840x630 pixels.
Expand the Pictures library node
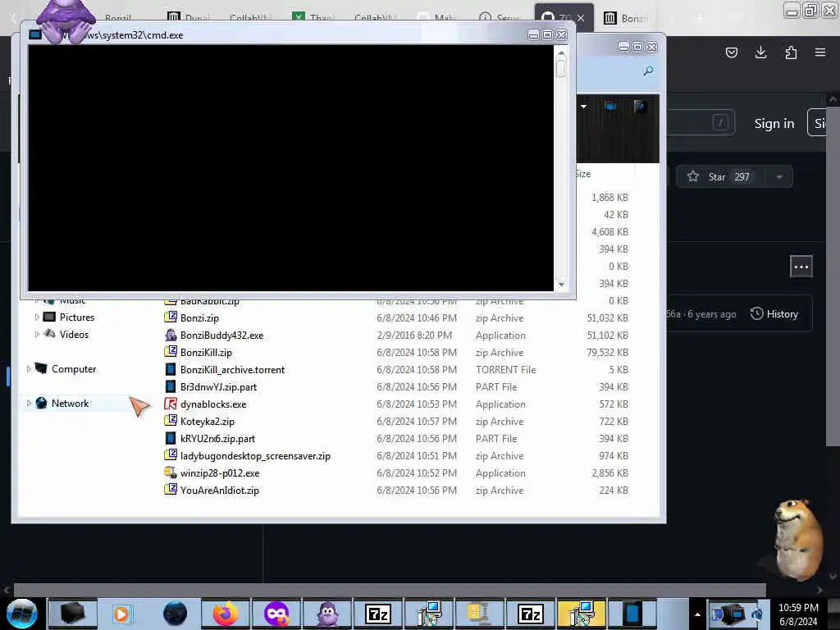tap(37, 317)
